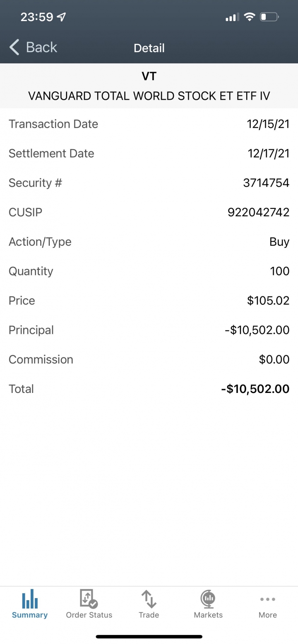Tap the Trade arrows icon
Image resolution: width=298 pixels, height=644 pixels.
click(x=149, y=599)
